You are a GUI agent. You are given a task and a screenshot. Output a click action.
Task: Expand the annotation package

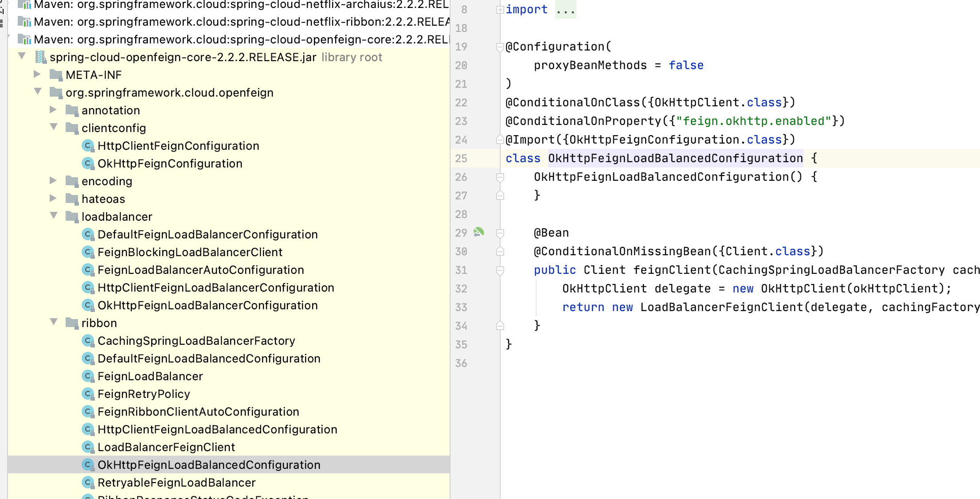[x=53, y=110]
